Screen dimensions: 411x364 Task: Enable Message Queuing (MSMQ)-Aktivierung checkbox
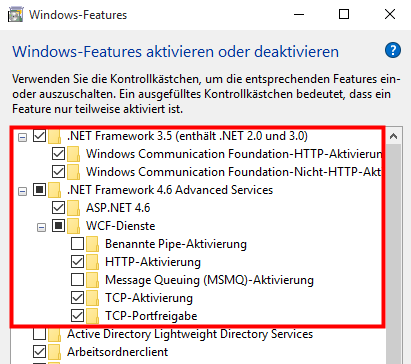pos(77,280)
